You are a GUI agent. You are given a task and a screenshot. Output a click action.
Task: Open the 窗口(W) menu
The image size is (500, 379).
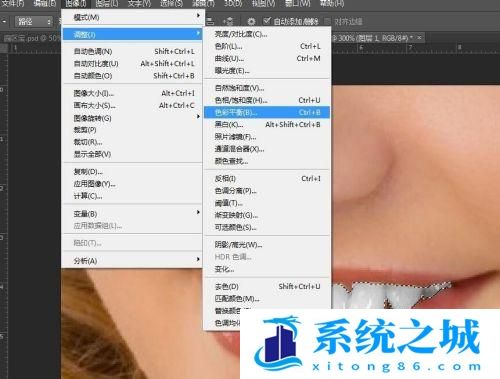point(297,4)
